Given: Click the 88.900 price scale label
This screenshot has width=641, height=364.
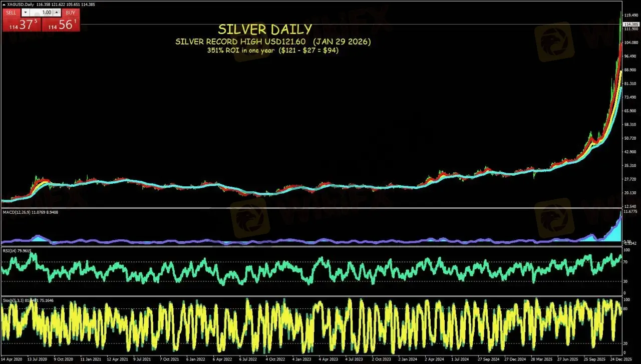Looking at the screenshot, I should tap(631, 70).
